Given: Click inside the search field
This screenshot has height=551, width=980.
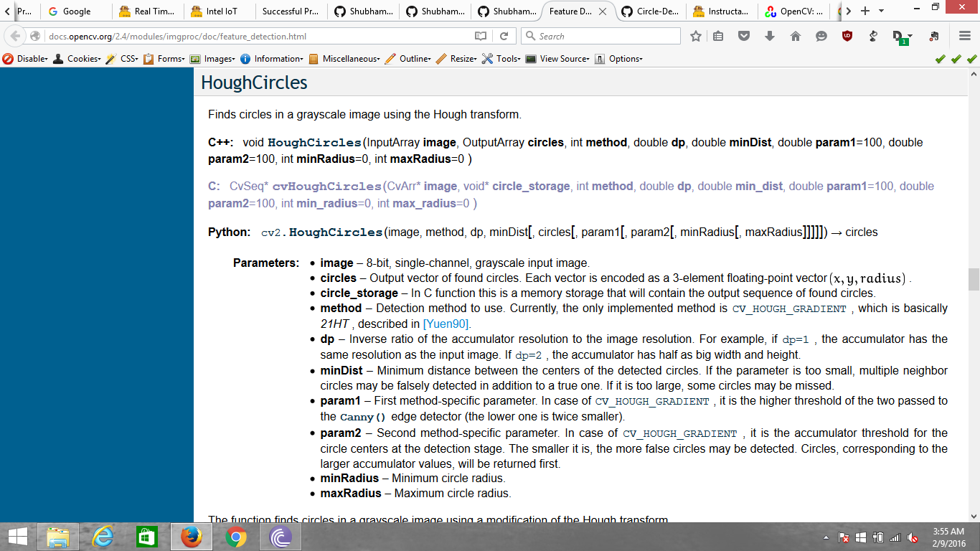Looking at the screenshot, I should 603,36.
